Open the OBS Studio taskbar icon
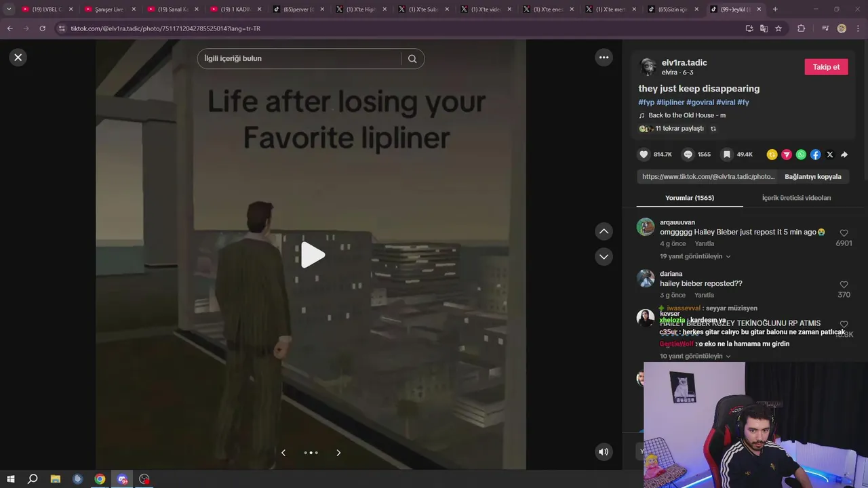 (144, 479)
